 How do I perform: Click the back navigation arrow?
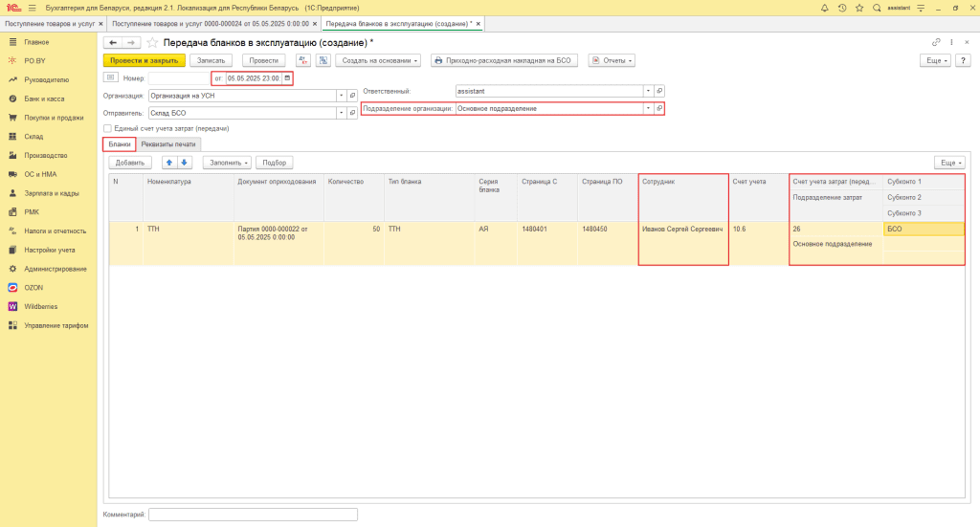coord(113,42)
